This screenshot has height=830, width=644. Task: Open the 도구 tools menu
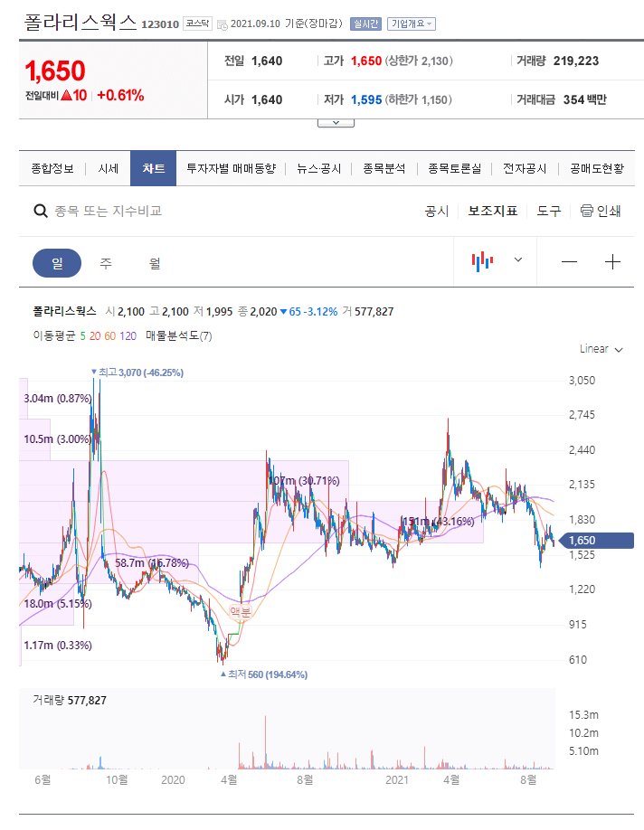(x=549, y=212)
